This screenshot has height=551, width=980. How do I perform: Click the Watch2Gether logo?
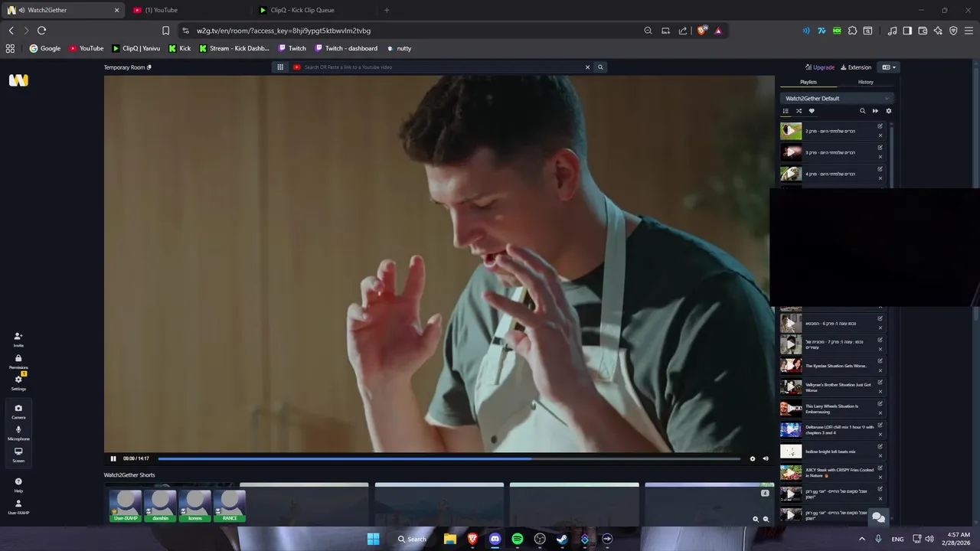(x=18, y=80)
